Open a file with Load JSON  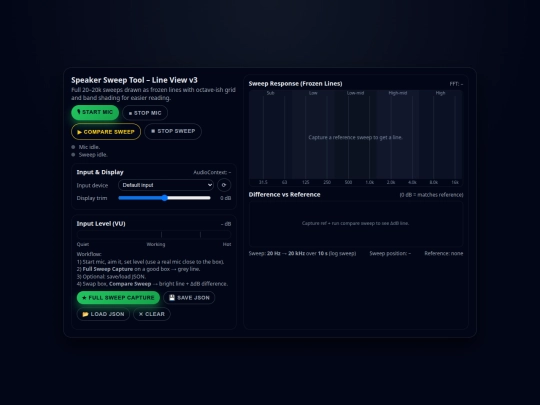coord(103,314)
